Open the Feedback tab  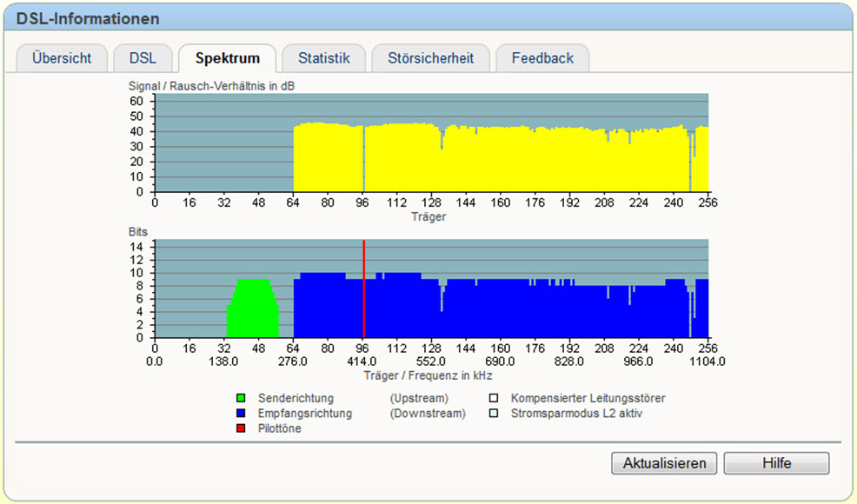click(x=542, y=58)
